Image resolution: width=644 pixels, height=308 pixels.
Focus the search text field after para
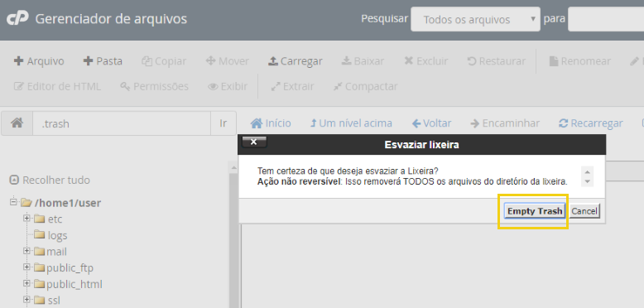click(x=606, y=19)
